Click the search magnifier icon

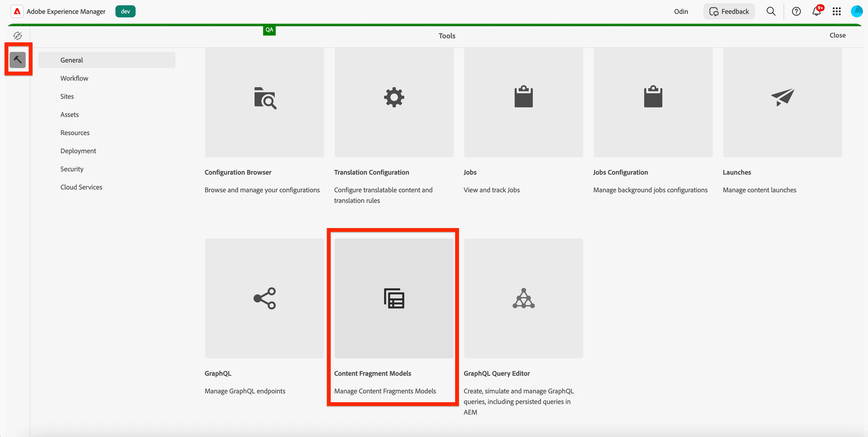click(x=771, y=11)
